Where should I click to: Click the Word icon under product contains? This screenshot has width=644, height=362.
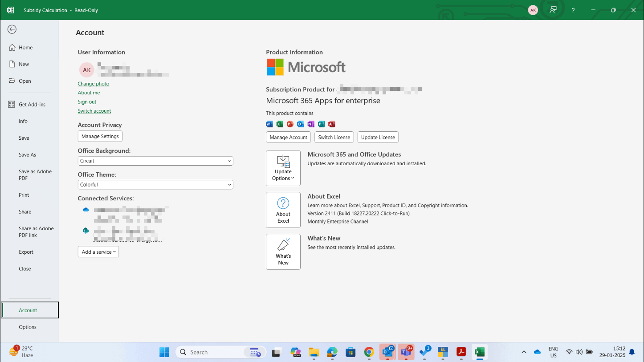click(x=269, y=124)
